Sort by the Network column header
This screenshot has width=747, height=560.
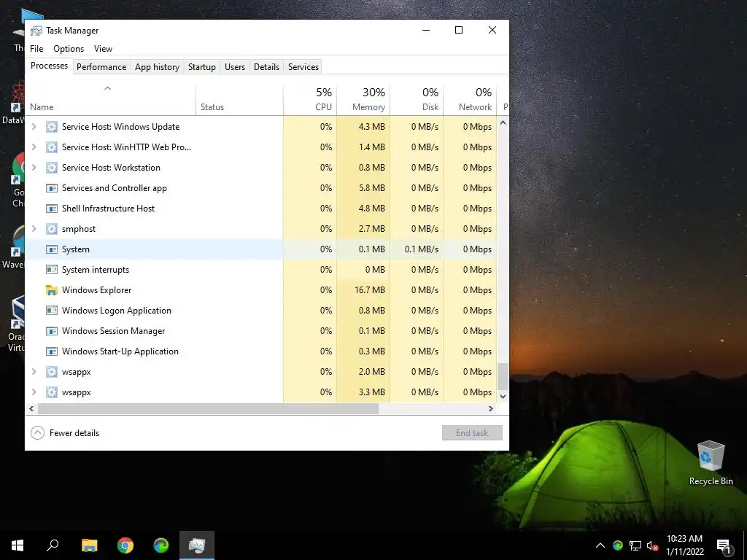pos(471,101)
